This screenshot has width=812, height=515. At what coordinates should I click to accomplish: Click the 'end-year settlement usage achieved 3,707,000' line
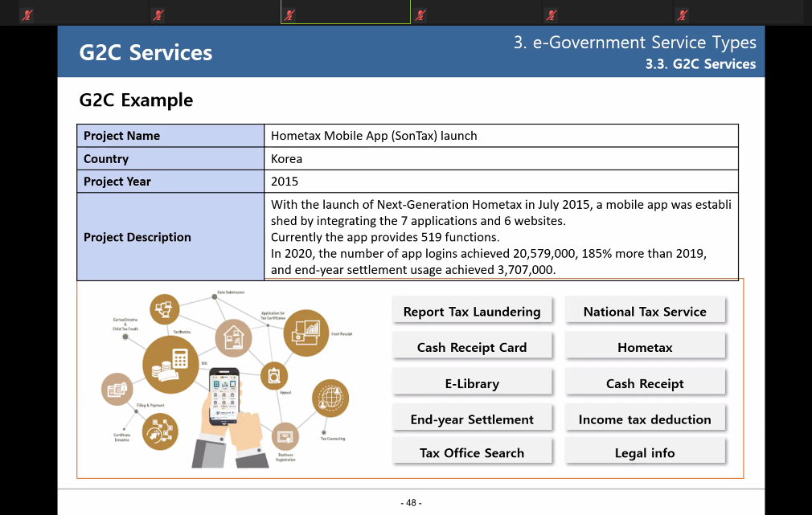[413, 270]
